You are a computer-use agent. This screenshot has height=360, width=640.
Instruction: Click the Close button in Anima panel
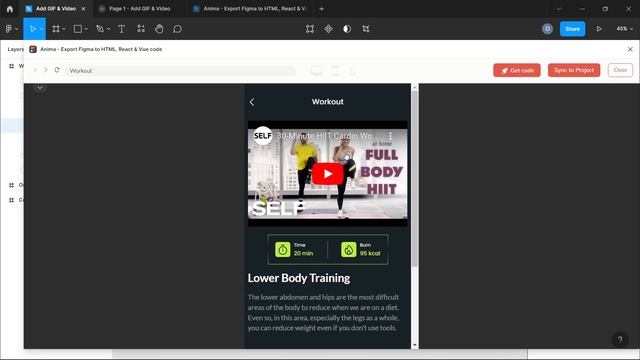[620, 70]
